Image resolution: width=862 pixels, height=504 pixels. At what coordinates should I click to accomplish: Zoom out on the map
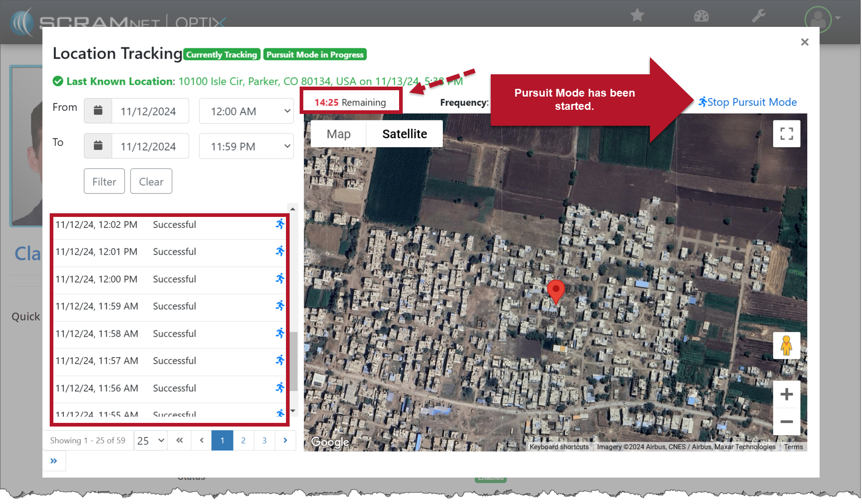(786, 422)
